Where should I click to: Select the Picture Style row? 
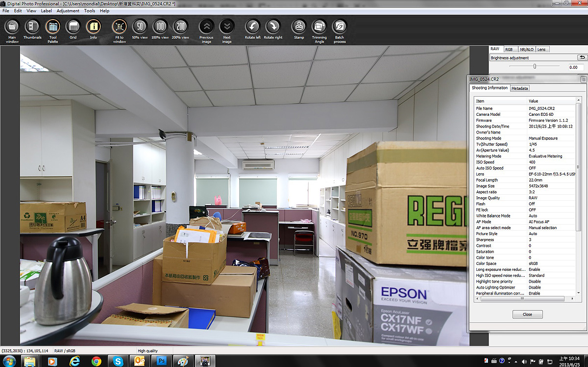tap(525, 234)
